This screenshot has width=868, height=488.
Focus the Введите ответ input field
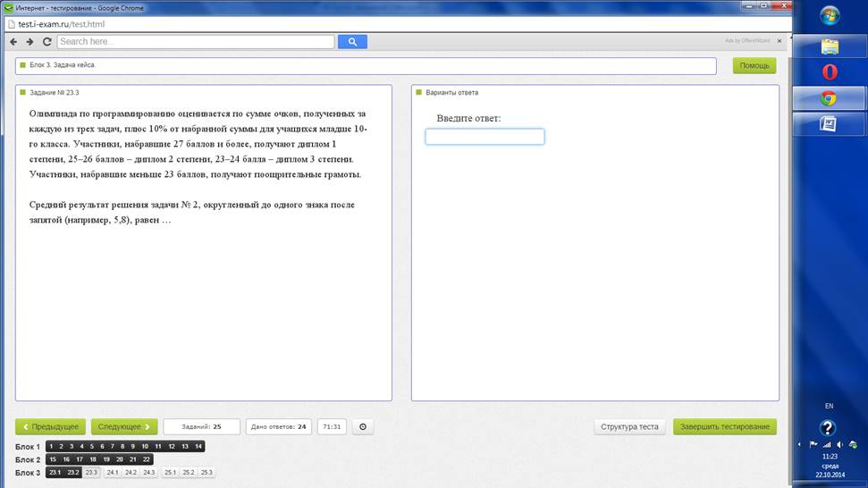485,137
